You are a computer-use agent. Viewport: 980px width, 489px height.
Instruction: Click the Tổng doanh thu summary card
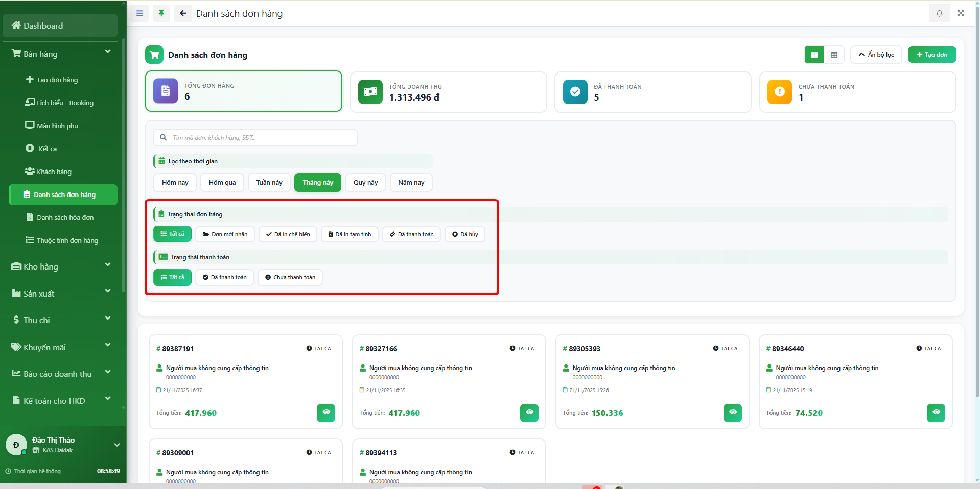point(448,92)
